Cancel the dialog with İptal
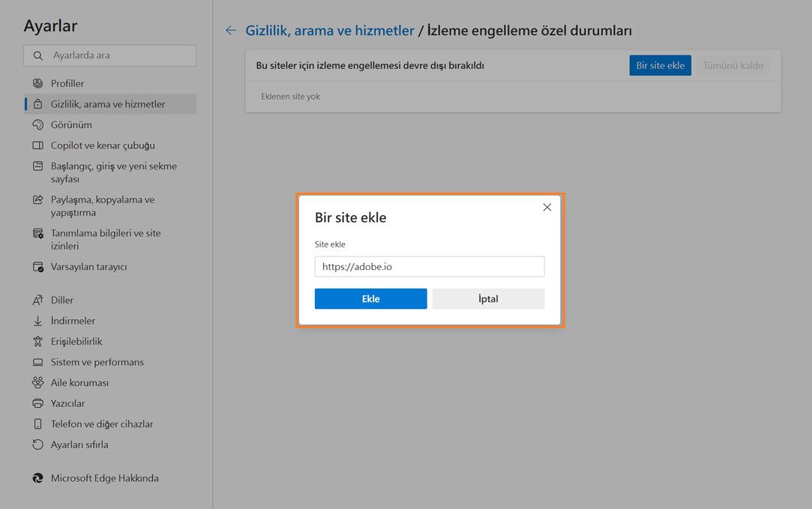Screen dimensions: 812x509 (488, 298)
